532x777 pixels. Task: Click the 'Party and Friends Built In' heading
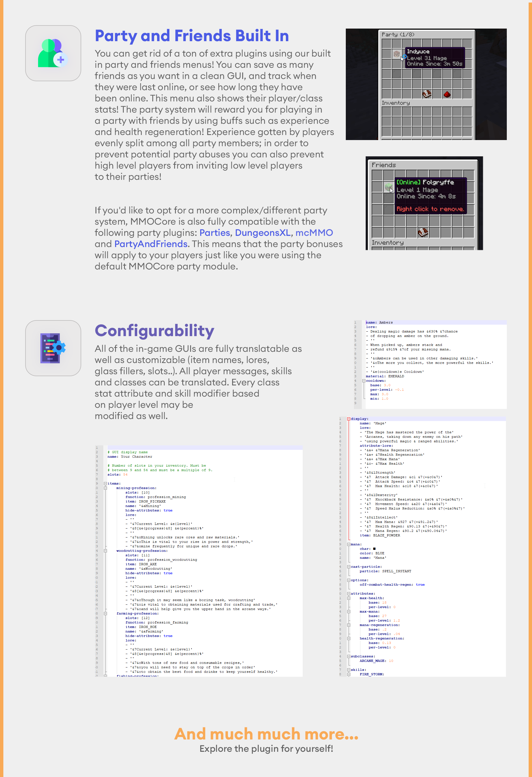192,36
